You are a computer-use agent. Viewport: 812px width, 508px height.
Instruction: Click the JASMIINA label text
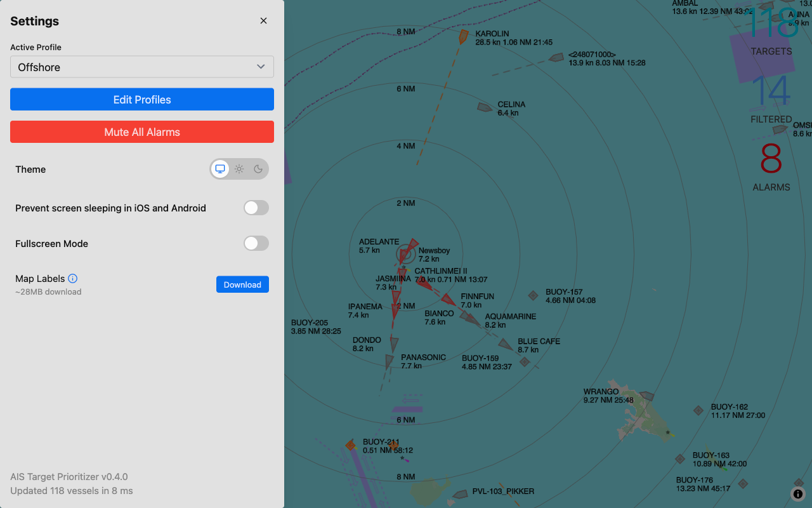393,279
